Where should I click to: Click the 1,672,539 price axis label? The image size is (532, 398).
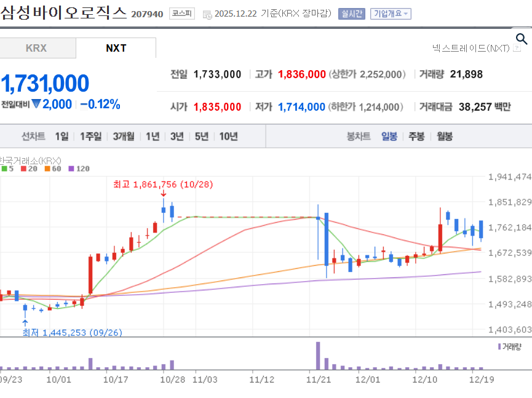pyautogui.click(x=510, y=253)
